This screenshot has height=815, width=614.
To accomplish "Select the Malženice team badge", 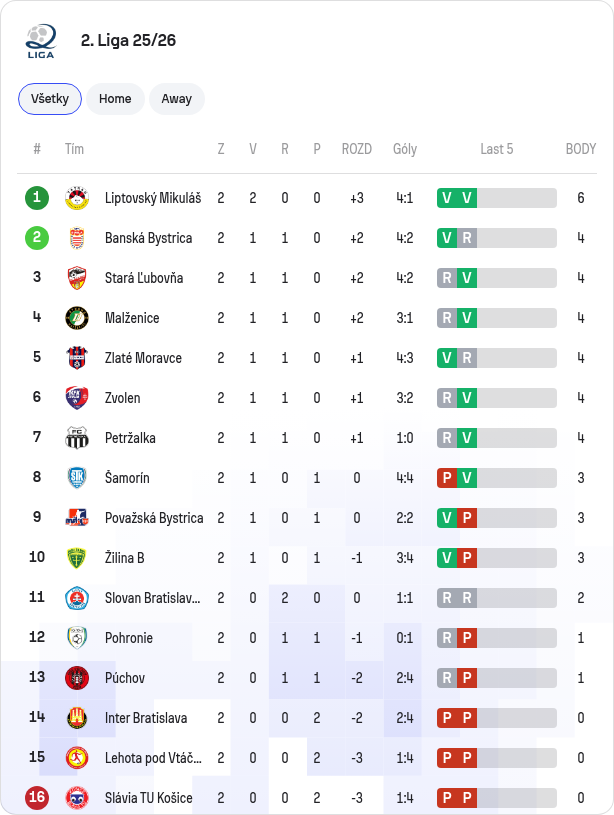I will [x=77, y=318].
